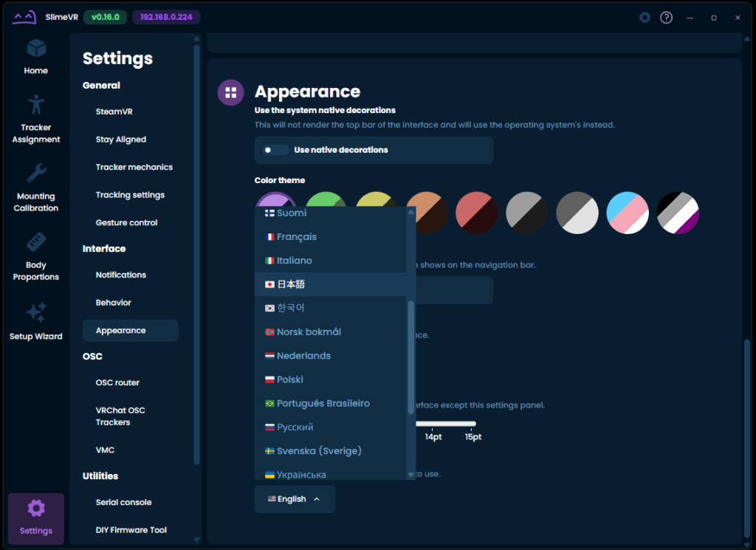Image resolution: width=756 pixels, height=550 pixels.
Task: Choose 한국어 language option
Action: [330, 308]
